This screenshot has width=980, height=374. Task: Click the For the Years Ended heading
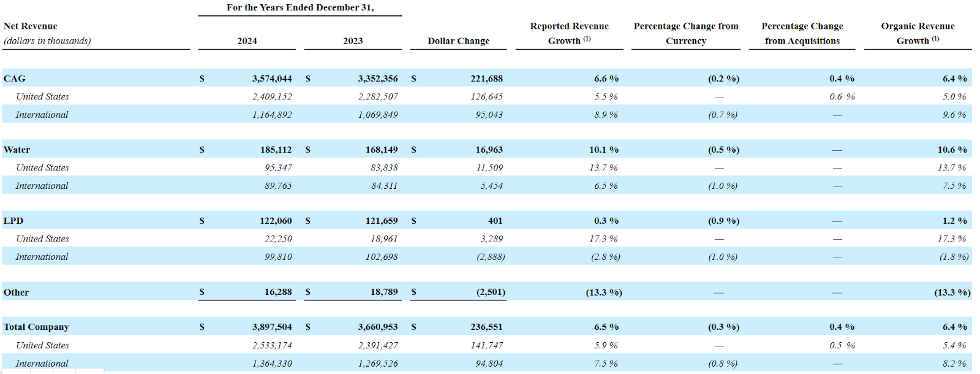(300, 7)
